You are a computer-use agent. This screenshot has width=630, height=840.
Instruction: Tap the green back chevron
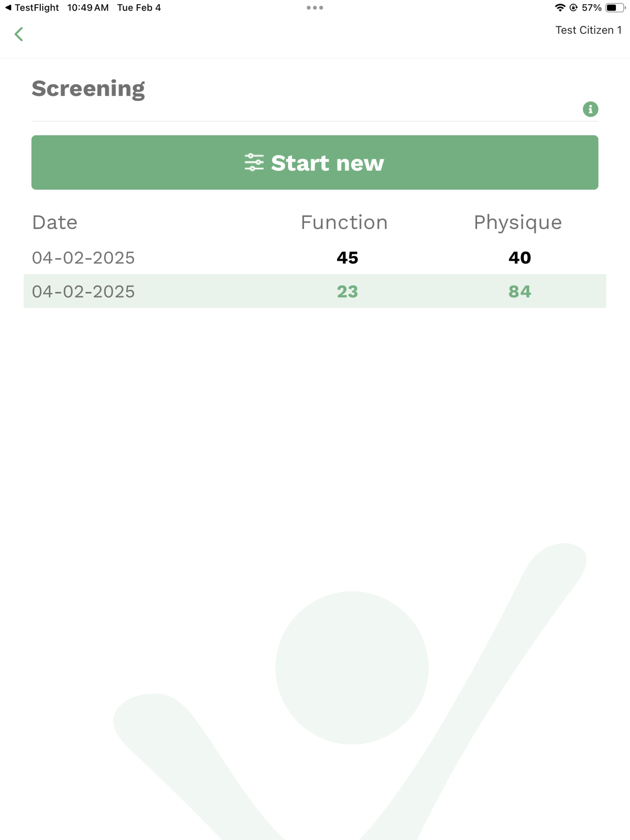[x=19, y=34]
